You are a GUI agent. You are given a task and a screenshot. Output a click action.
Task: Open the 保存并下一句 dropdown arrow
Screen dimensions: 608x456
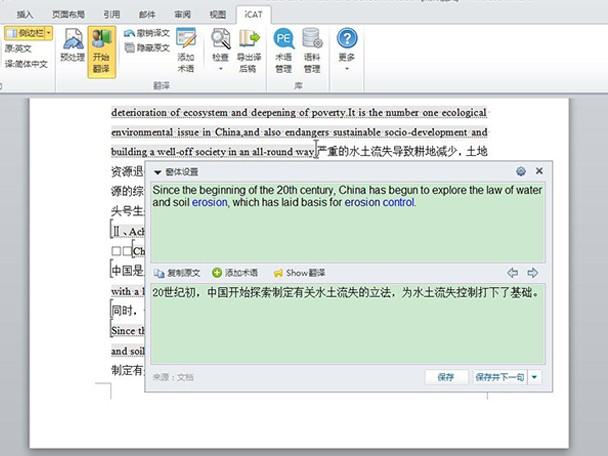pos(534,377)
